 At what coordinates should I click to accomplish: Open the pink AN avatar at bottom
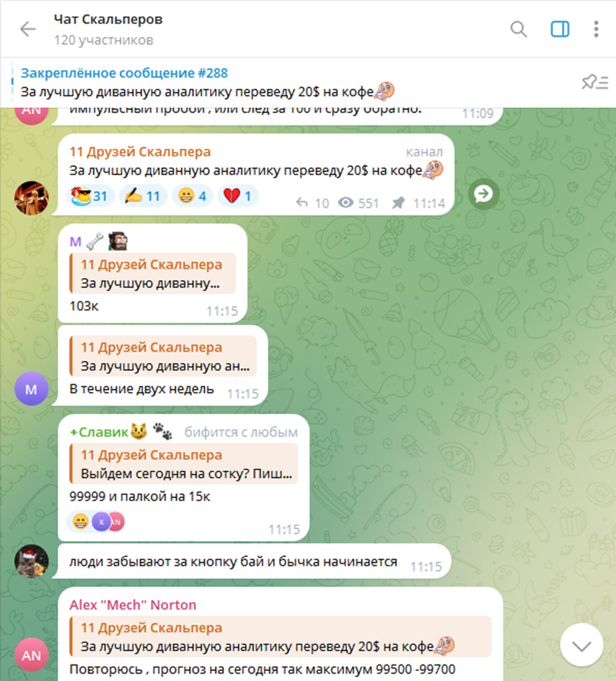point(31,655)
